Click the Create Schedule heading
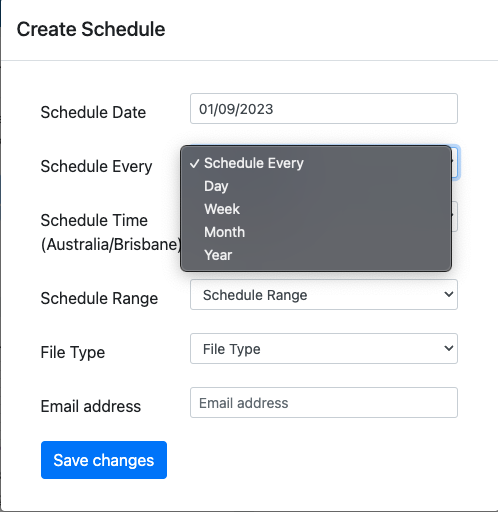 (x=91, y=29)
